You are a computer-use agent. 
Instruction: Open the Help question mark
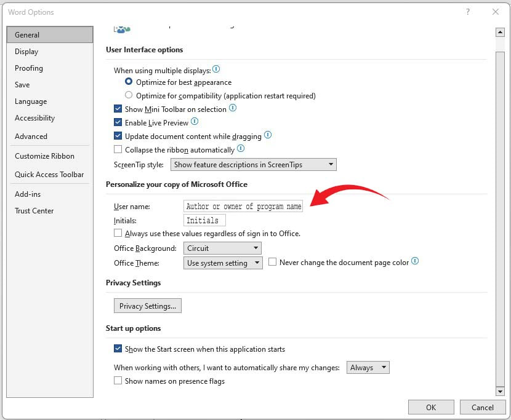[468, 12]
